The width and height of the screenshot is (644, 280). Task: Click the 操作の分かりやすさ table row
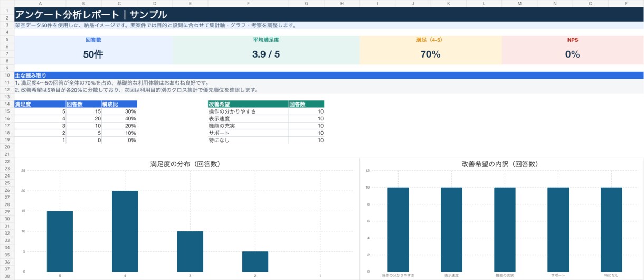(266, 111)
